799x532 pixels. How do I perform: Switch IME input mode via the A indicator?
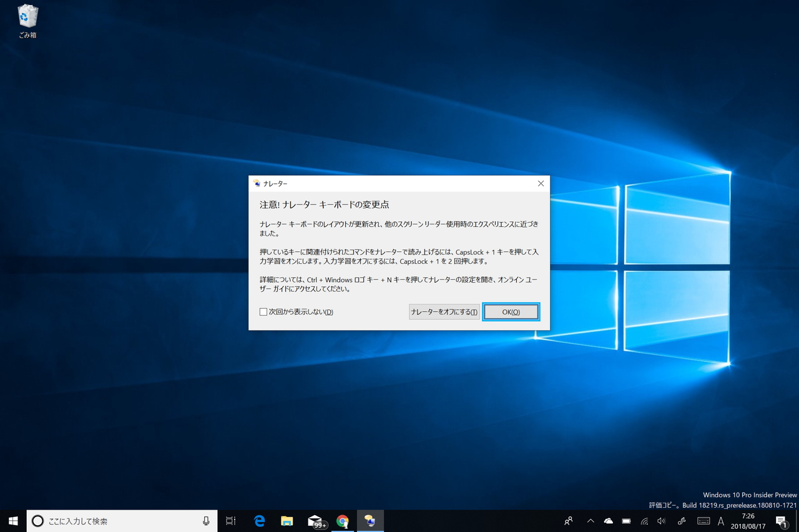(x=720, y=521)
